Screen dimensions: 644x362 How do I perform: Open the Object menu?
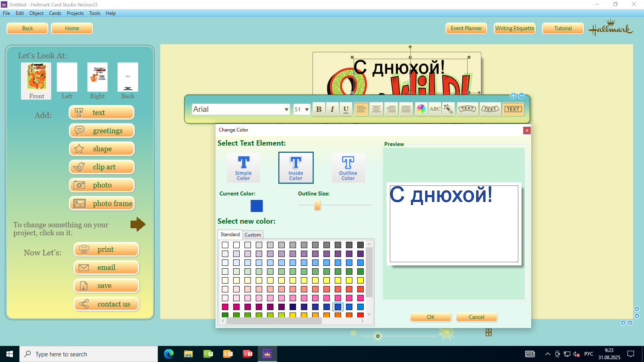click(36, 13)
